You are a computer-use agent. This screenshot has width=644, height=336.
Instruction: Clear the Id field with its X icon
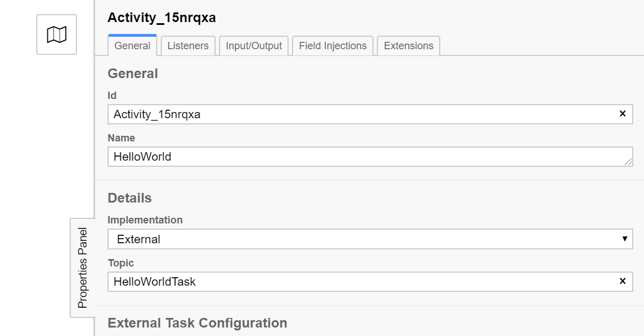click(622, 114)
